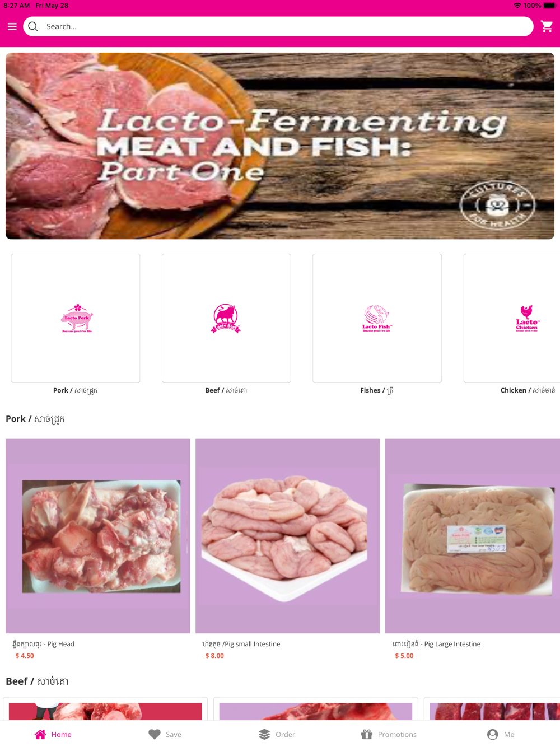Switch to the Home tab
560x747 pixels.
(x=53, y=734)
